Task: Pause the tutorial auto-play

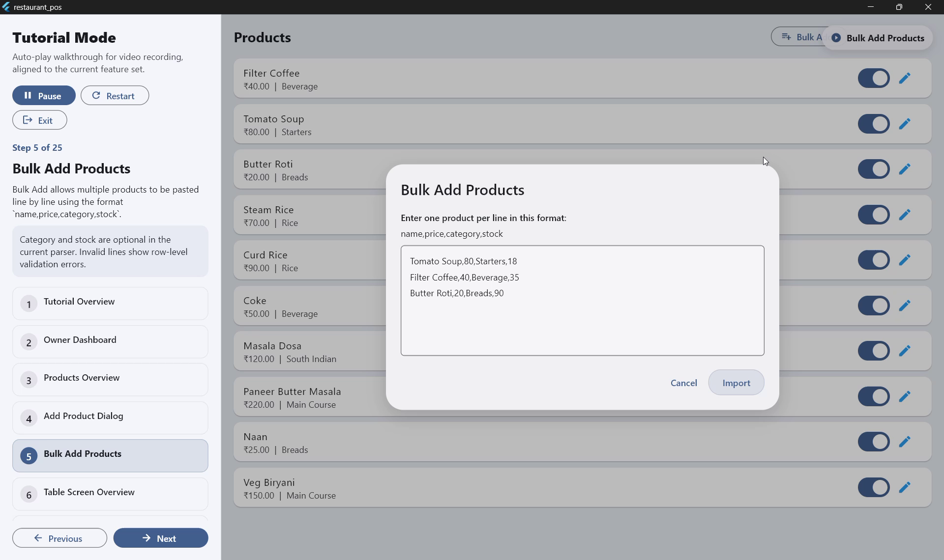Action: pyautogui.click(x=44, y=95)
